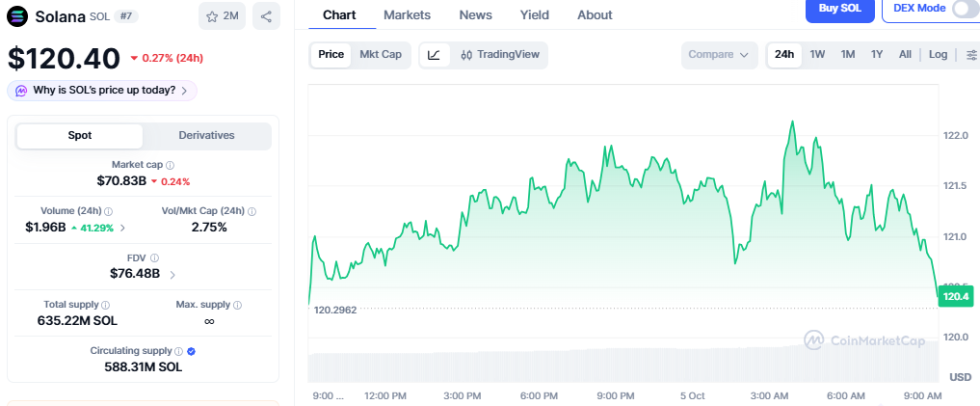Screen dimensions: 980x406
Task: Select the 1M time range
Action: [847, 55]
